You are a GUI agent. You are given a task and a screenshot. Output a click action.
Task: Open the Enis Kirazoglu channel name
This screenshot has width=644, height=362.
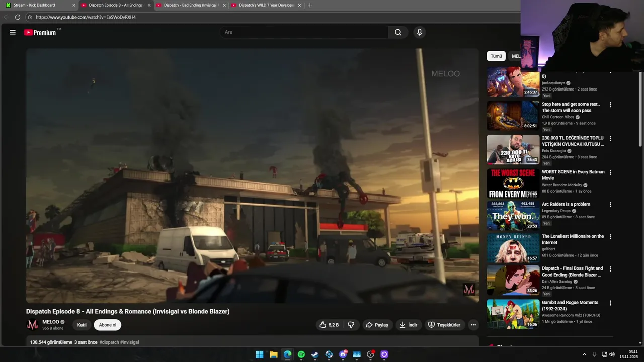click(553, 151)
